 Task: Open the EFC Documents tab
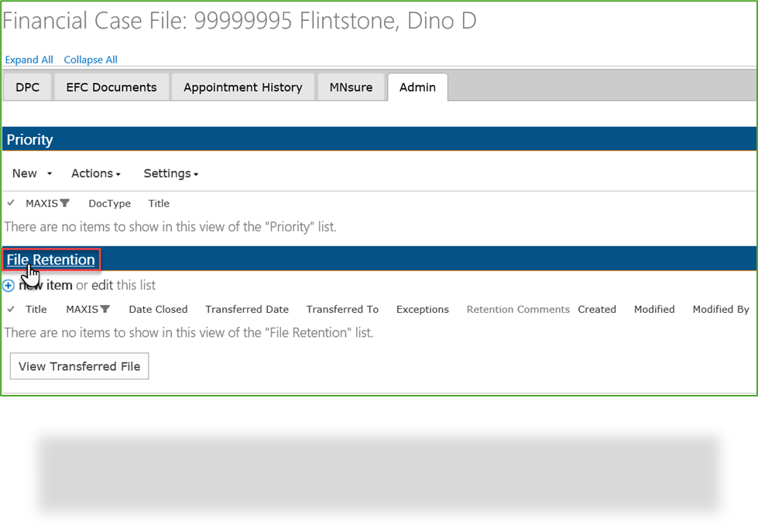111,88
